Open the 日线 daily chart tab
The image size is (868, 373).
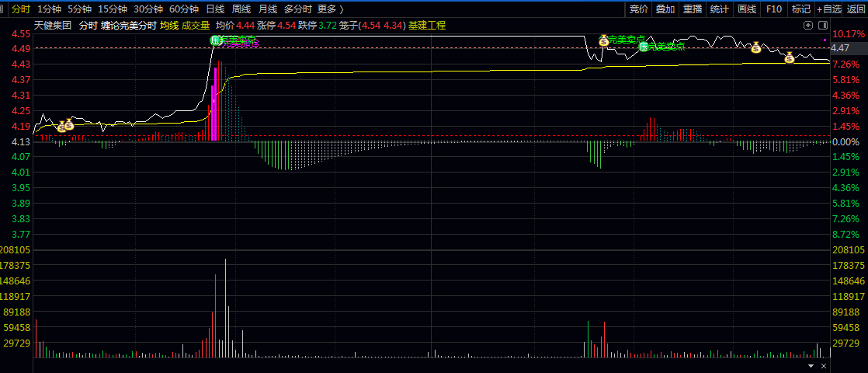tap(215, 9)
